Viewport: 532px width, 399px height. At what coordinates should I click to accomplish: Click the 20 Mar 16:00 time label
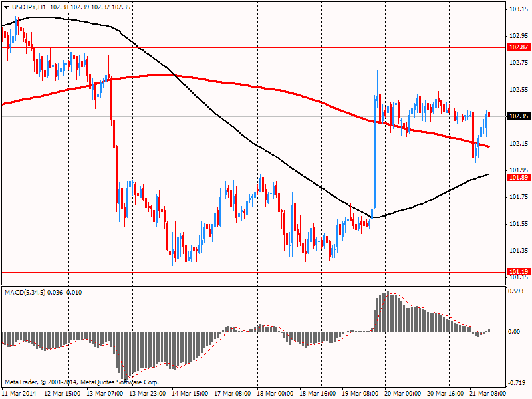click(x=445, y=394)
